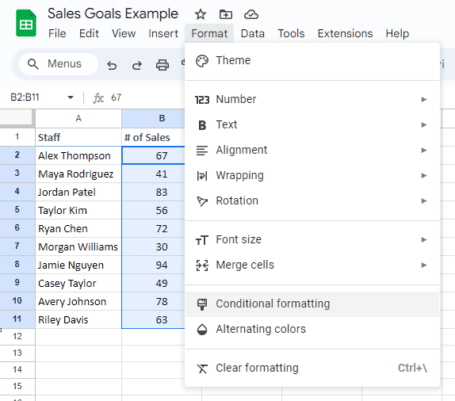This screenshot has height=401, width=455.
Task: Open the File menu
Action: pos(57,33)
